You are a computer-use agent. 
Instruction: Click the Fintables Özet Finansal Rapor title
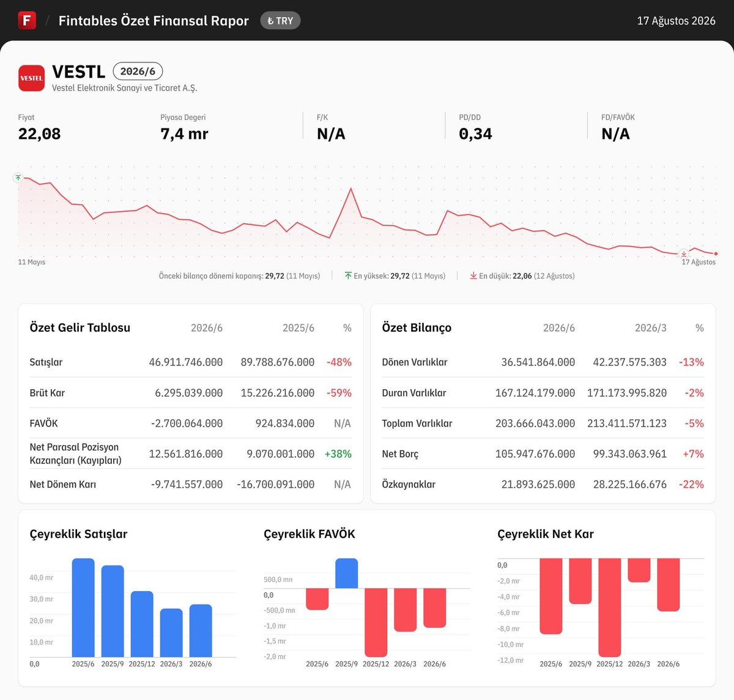154,21
